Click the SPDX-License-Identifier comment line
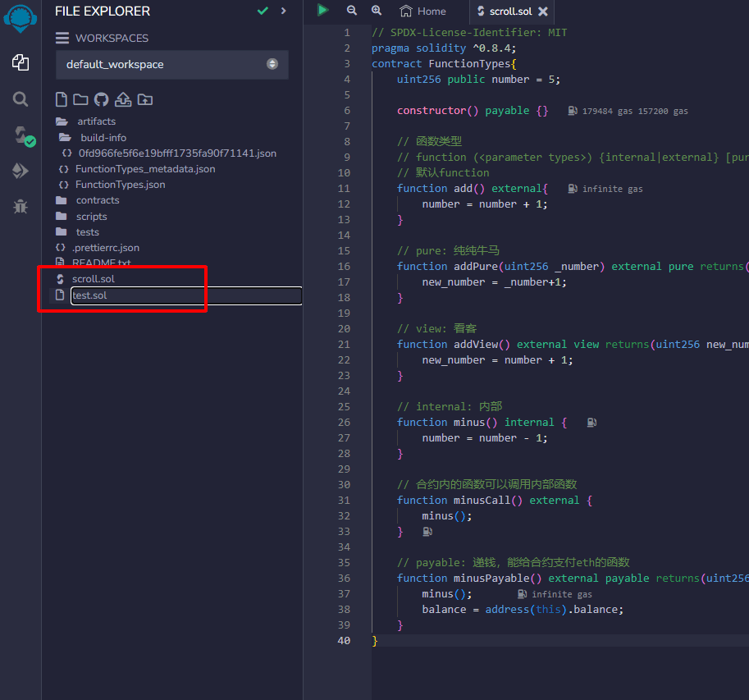Image resolution: width=749 pixels, height=700 pixels. click(x=469, y=33)
